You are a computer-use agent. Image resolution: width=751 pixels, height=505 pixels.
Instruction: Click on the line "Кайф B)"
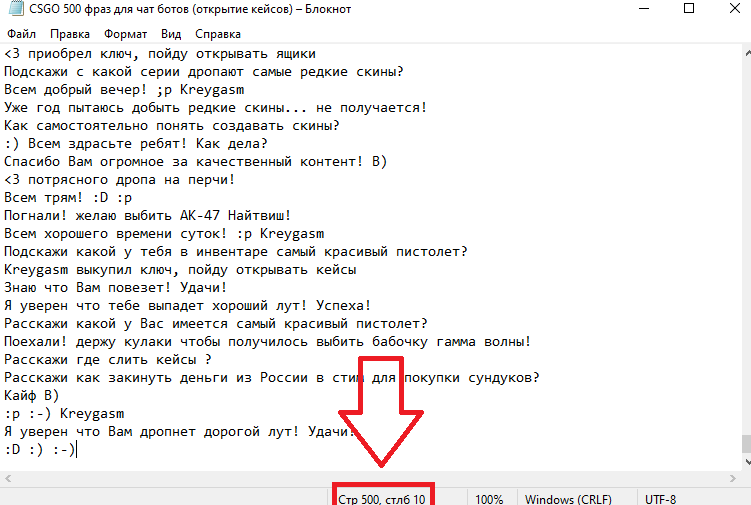tap(32, 396)
